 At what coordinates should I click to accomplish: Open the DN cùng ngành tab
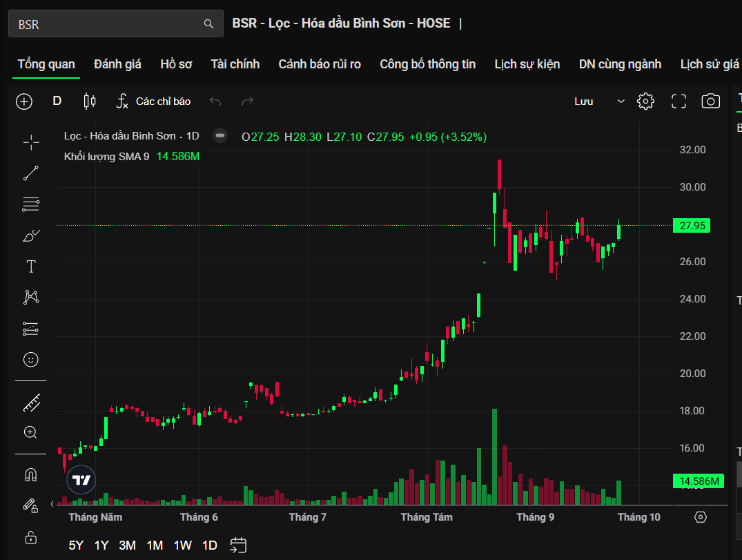coord(620,64)
